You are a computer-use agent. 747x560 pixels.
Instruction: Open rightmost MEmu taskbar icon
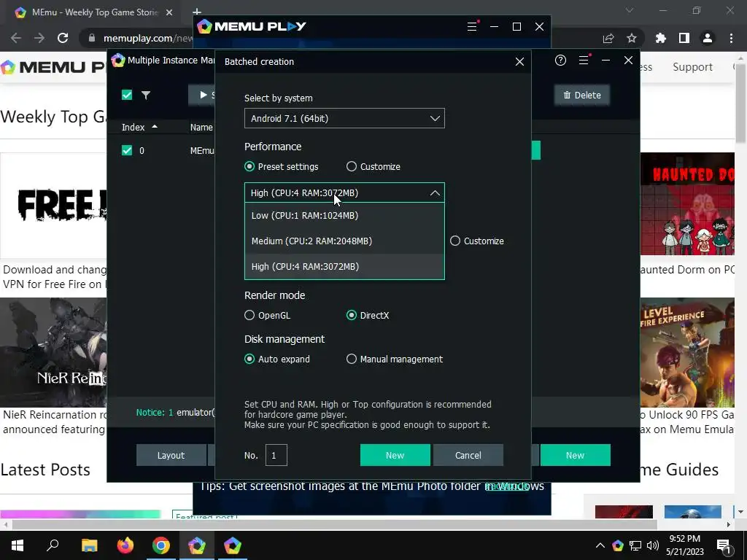(233, 545)
